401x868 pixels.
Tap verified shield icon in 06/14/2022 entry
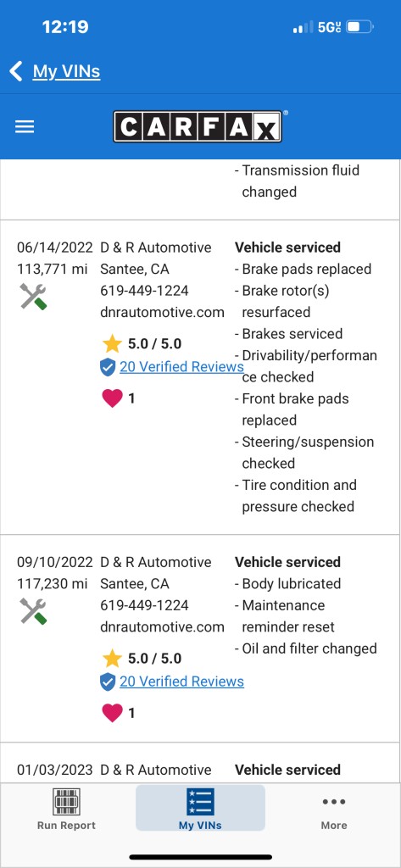pos(108,367)
